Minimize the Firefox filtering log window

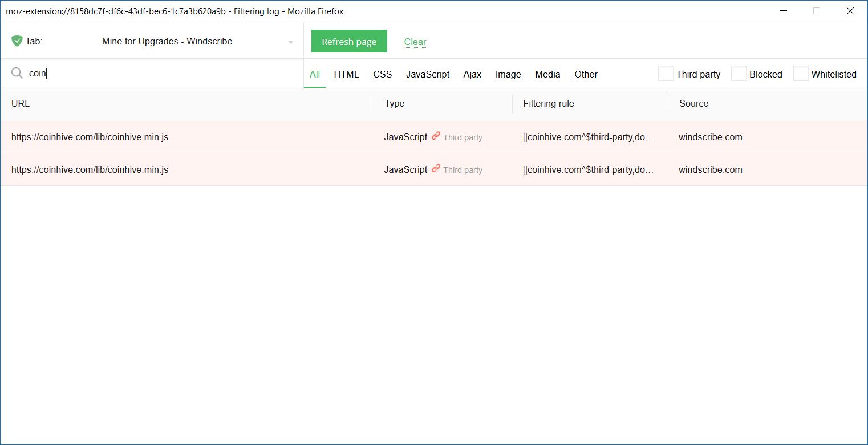pos(783,11)
